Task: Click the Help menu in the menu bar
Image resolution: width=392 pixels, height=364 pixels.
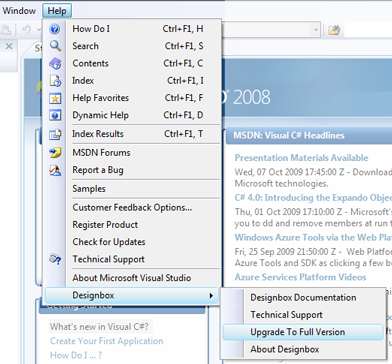Action: coord(57,11)
